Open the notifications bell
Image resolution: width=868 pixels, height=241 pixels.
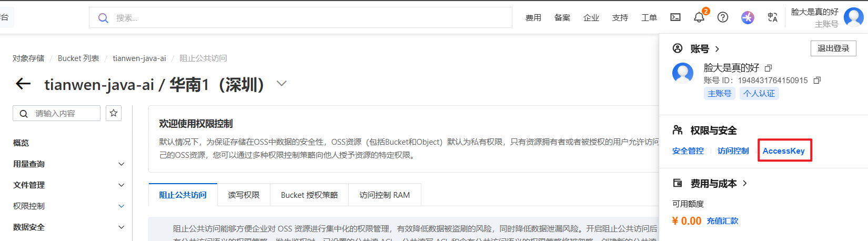point(699,17)
